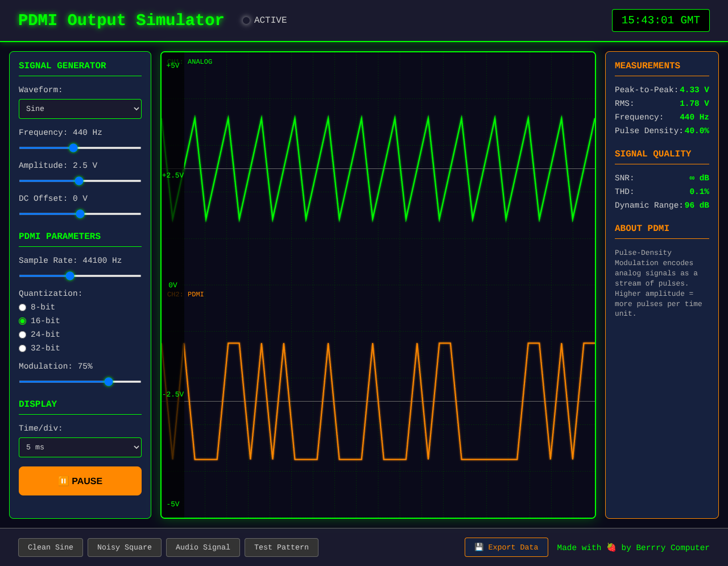
Task: Select 8-bit quantization
Action: pyautogui.click(x=22, y=307)
